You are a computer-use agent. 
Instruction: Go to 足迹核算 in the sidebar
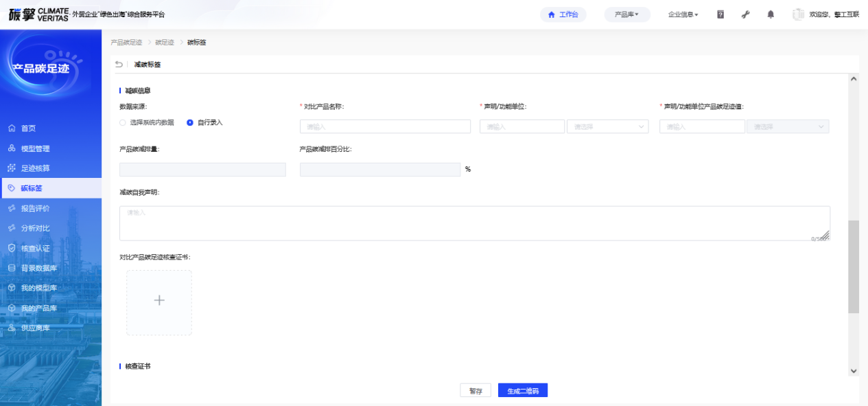pyautogui.click(x=35, y=168)
